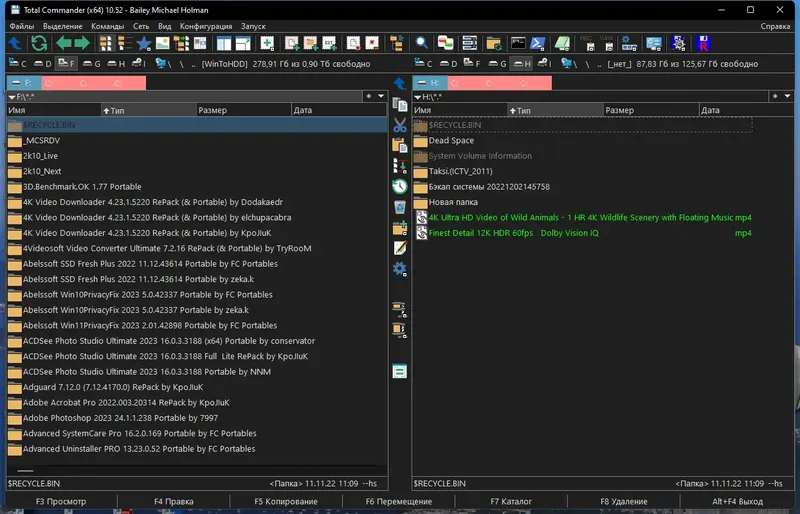The height and width of the screenshot is (514, 800).
Task: Click F8 Удаление button
Action: tap(623, 501)
